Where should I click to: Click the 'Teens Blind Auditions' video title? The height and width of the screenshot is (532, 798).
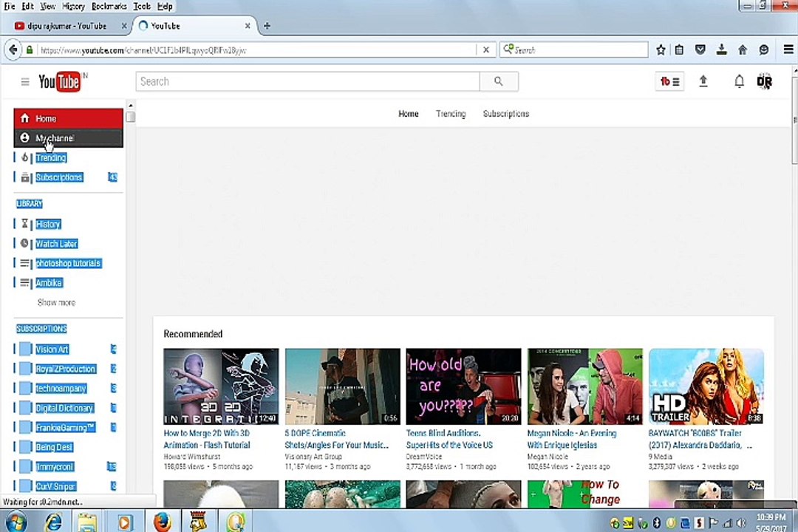pos(450,439)
